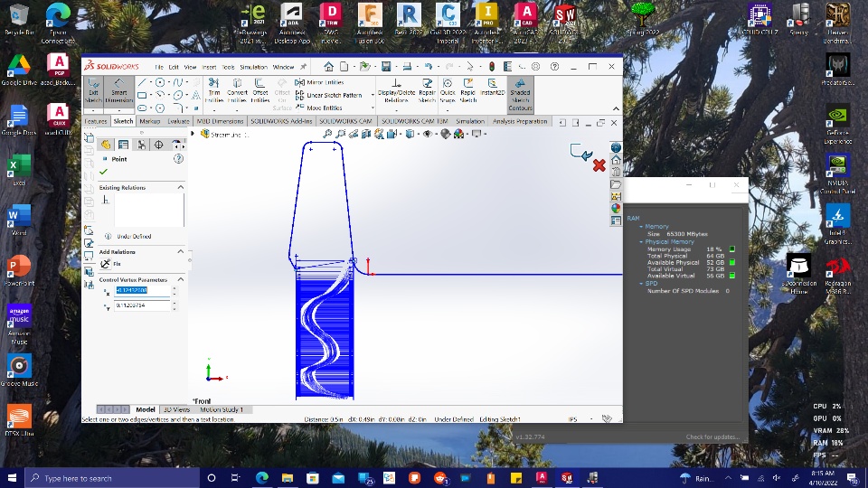Image resolution: width=868 pixels, height=488 pixels.
Task: Collapse the Control Vertex Parameters section
Action: click(x=180, y=279)
